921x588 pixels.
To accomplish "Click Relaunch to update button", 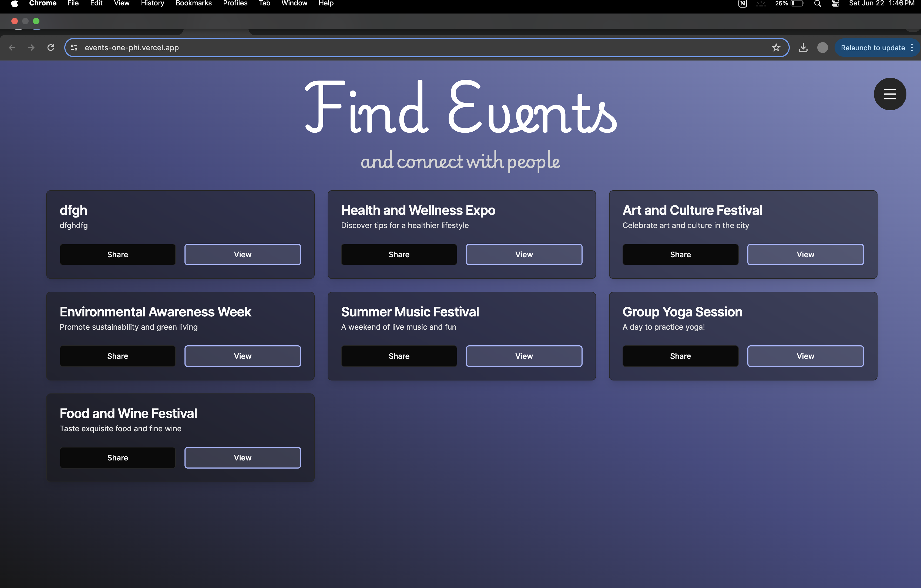I will point(872,48).
